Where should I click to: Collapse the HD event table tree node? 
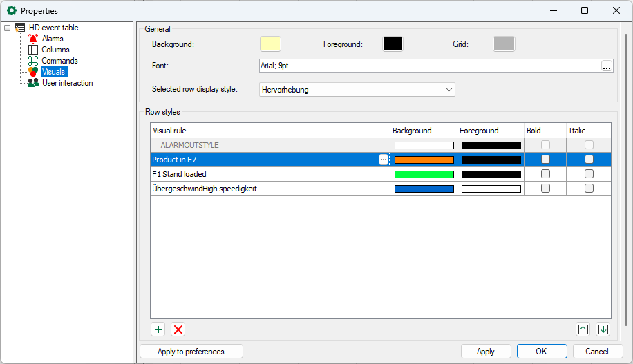[8, 28]
